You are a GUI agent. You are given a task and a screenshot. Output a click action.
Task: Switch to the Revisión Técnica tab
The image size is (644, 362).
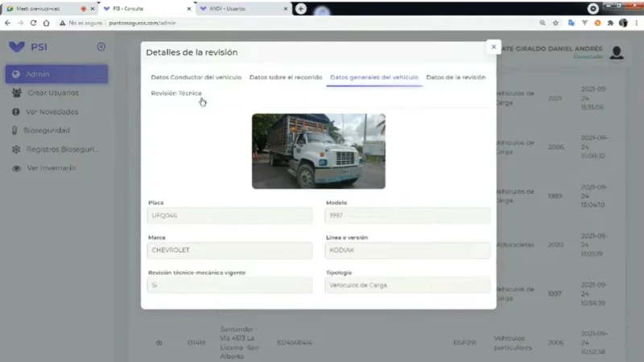point(176,93)
